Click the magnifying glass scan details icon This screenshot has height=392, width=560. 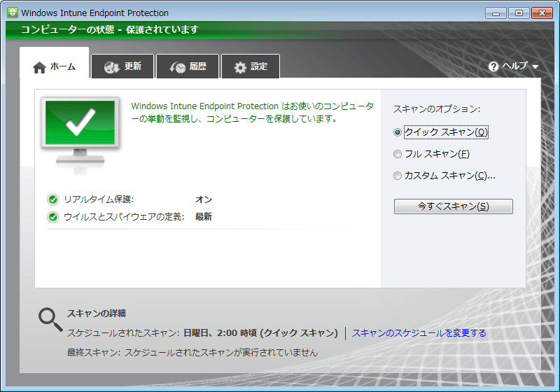tap(50, 320)
